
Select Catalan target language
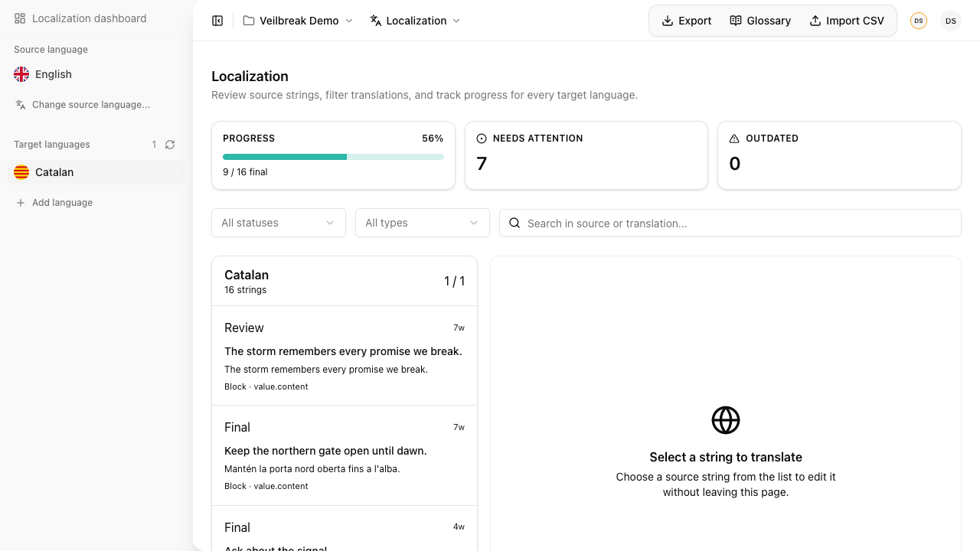coord(96,172)
